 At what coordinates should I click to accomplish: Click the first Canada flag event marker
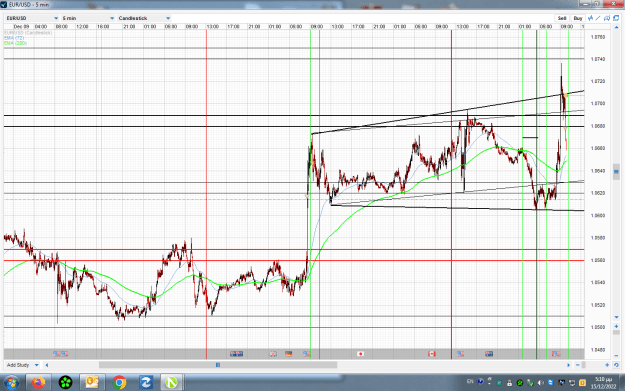(x=432, y=354)
